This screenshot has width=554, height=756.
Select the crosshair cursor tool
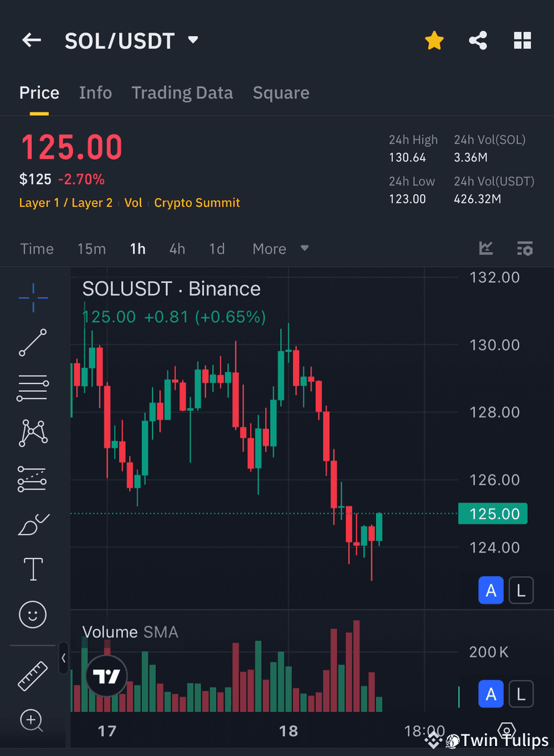[x=32, y=298]
